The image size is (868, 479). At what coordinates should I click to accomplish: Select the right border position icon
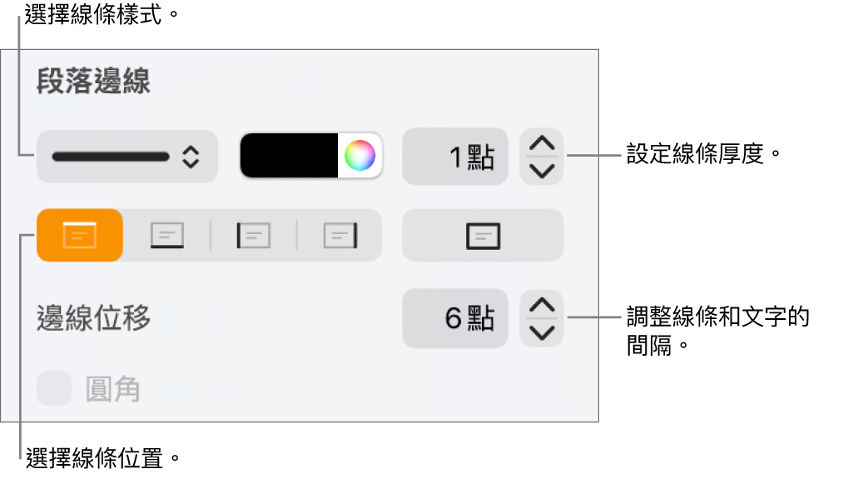(x=340, y=235)
